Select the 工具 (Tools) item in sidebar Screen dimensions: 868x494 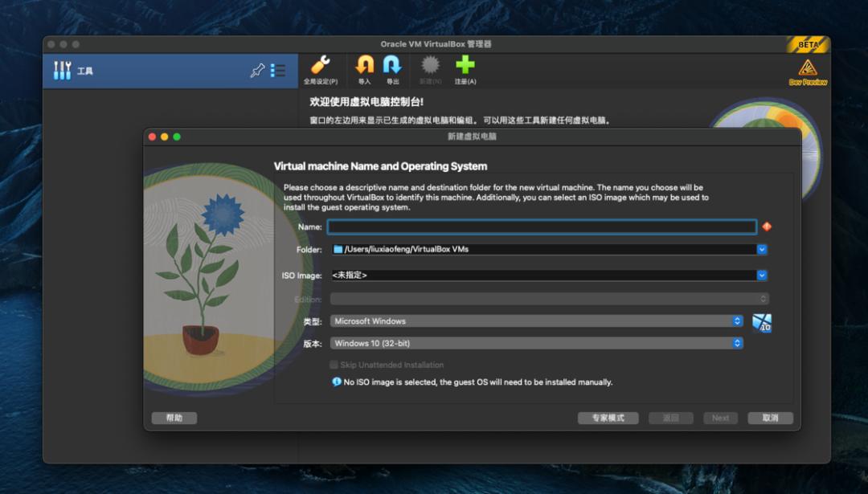(x=84, y=71)
